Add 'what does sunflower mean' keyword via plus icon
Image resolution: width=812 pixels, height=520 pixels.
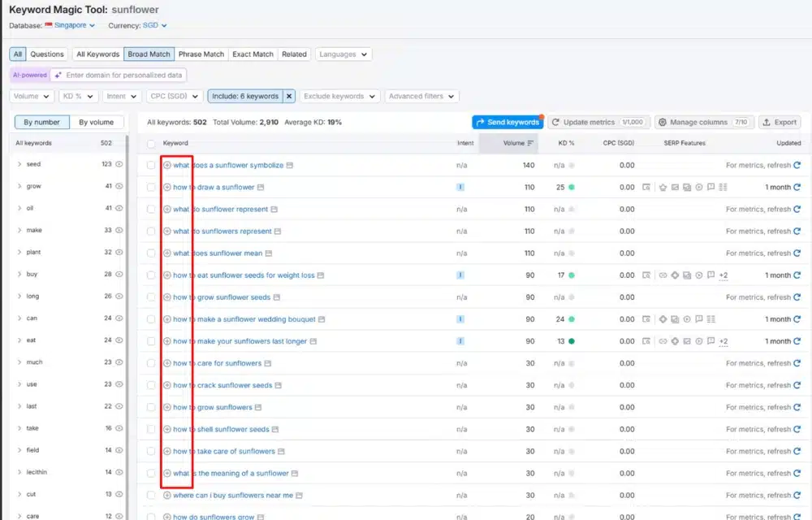click(x=167, y=253)
